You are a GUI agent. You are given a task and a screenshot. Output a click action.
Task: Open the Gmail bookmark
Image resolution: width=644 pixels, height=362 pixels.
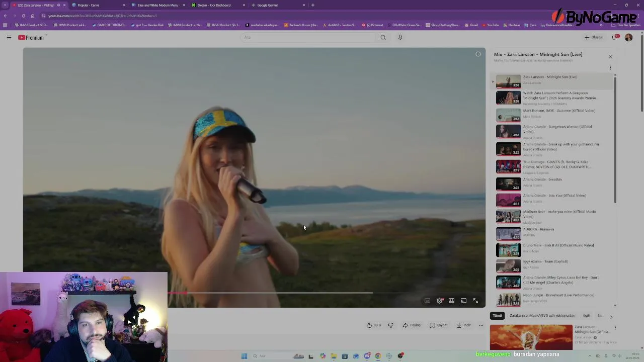pyautogui.click(x=471, y=25)
